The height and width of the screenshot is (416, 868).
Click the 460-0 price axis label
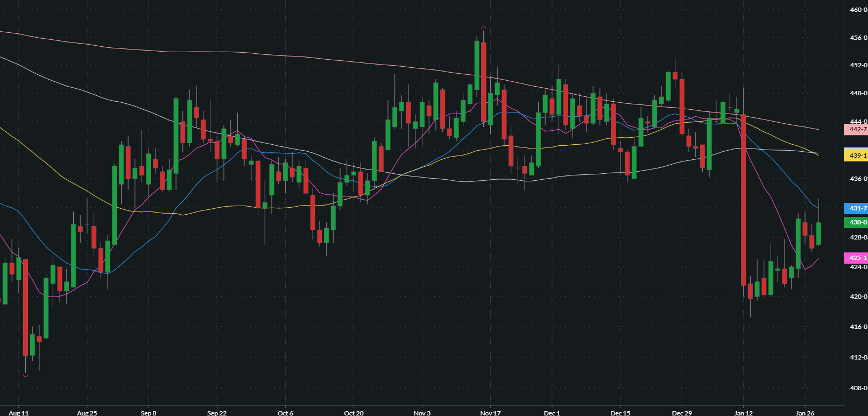pos(858,10)
